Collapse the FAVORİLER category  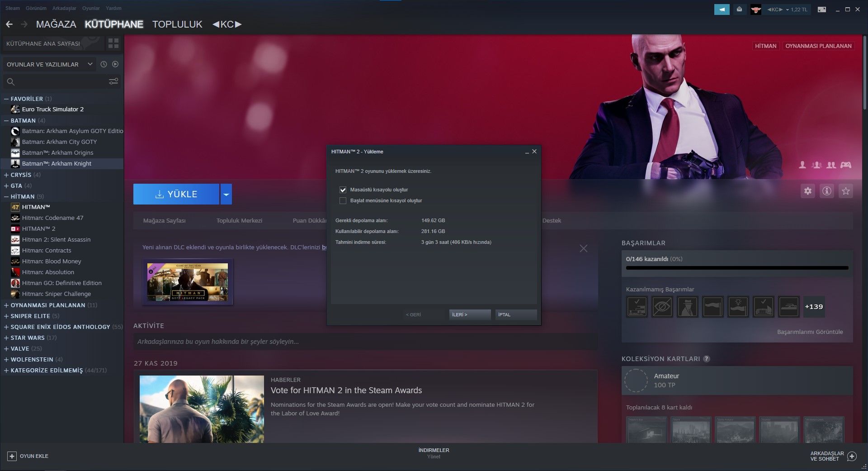pyautogui.click(x=6, y=99)
